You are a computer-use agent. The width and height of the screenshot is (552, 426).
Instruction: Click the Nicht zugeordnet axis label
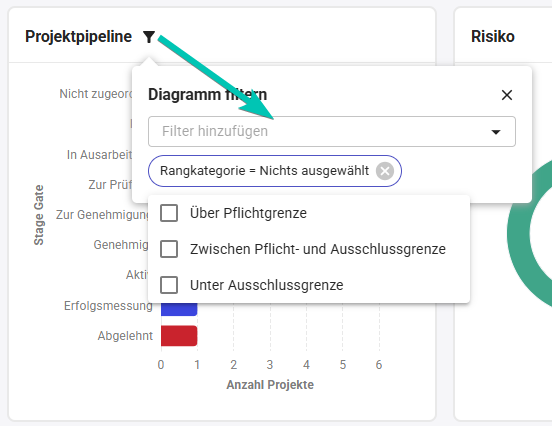95,94
